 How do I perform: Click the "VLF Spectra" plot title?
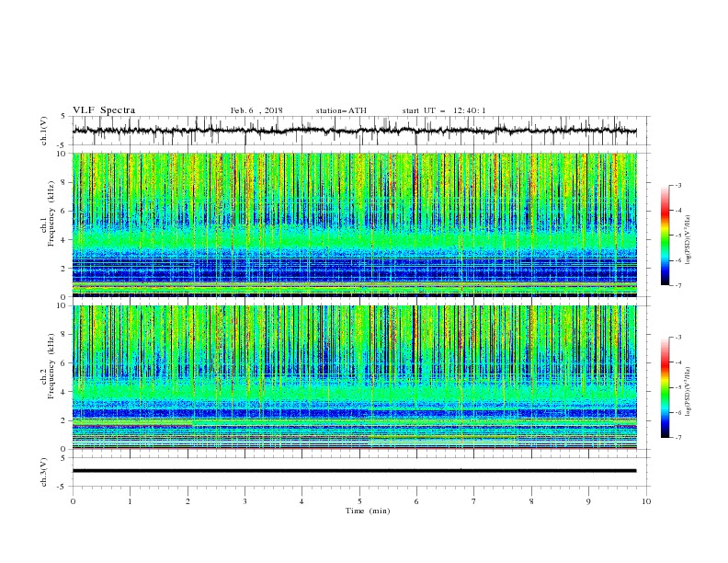(104, 110)
